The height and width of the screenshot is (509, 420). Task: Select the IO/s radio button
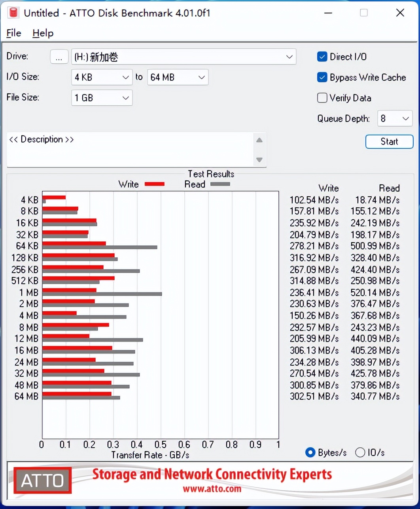tap(360, 452)
